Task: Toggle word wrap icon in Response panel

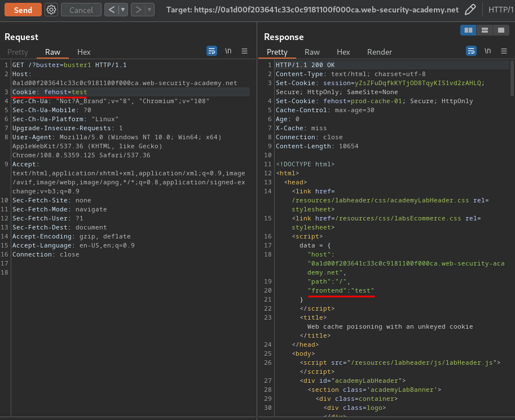Action: [471, 51]
